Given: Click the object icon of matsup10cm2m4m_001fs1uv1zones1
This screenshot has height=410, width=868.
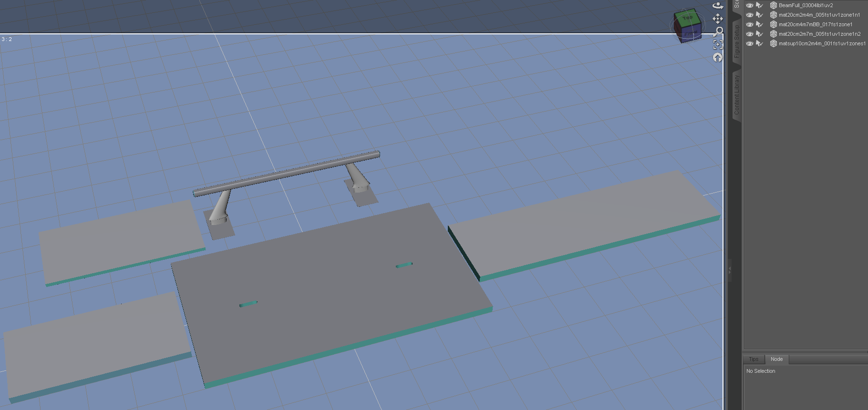Looking at the screenshot, I should (x=774, y=43).
